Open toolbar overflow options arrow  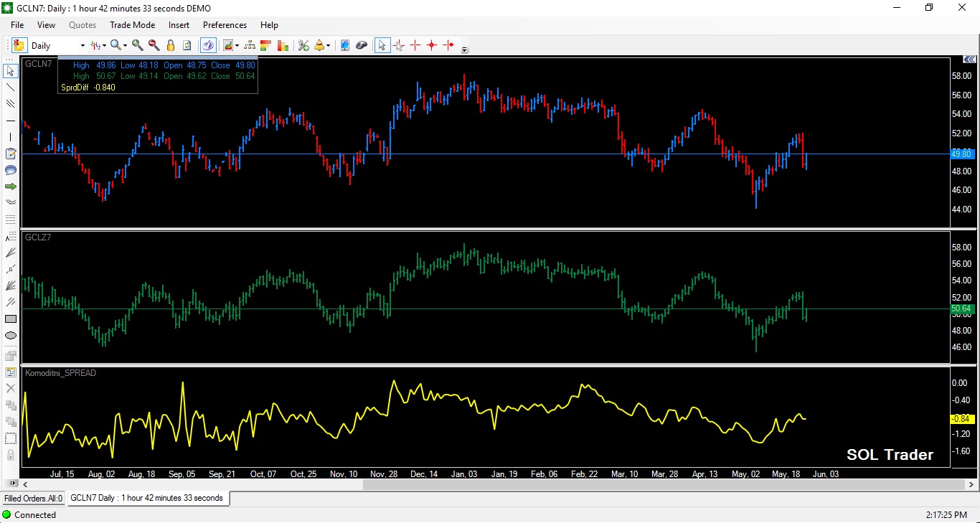click(x=465, y=50)
